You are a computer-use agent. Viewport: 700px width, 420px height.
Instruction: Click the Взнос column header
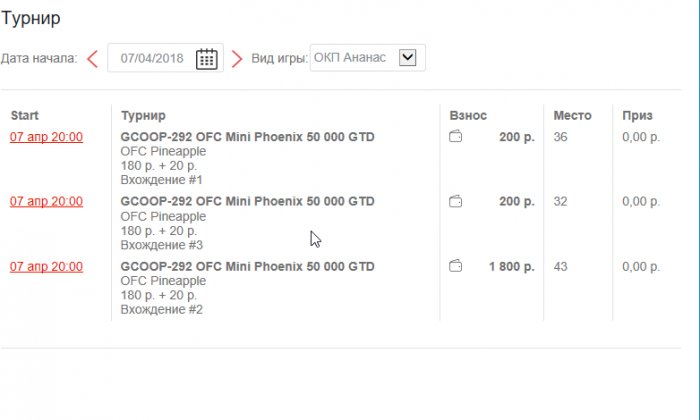(468, 115)
